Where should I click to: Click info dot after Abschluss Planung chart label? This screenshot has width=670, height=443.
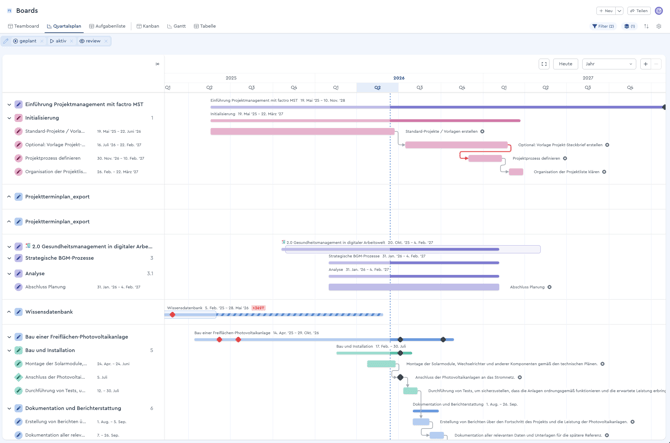(550, 287)
